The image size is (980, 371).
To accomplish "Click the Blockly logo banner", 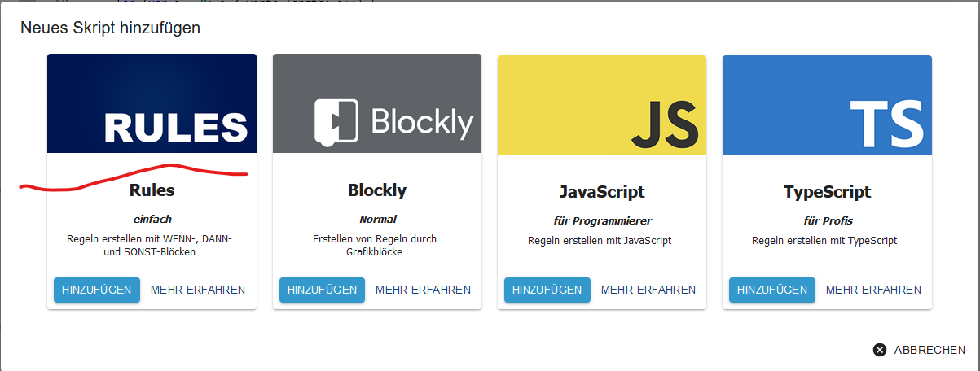I will tap(377, 103).
